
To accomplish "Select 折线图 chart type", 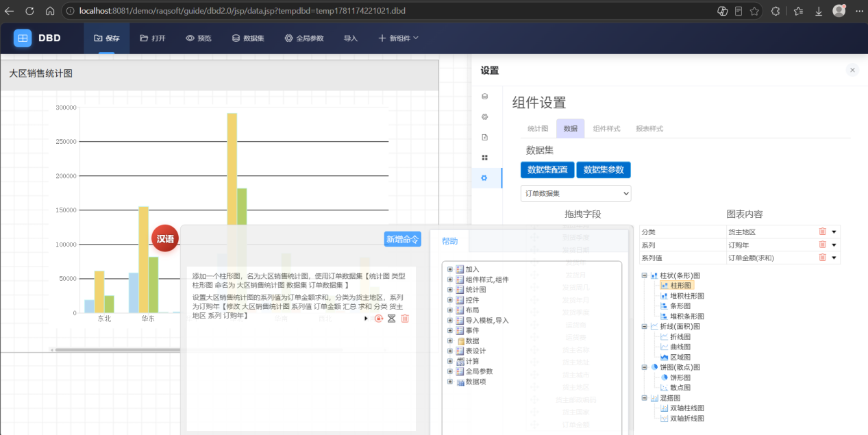I will click(675, 337).
